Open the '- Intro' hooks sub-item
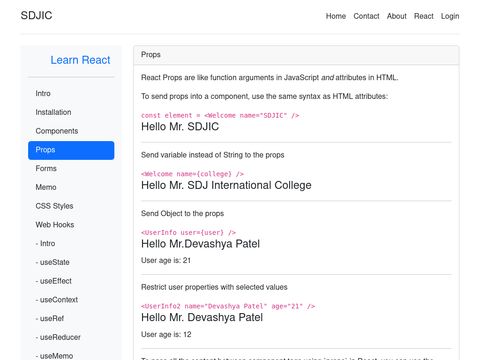This screenshot has height=360, width=480. tap(71, 243)
